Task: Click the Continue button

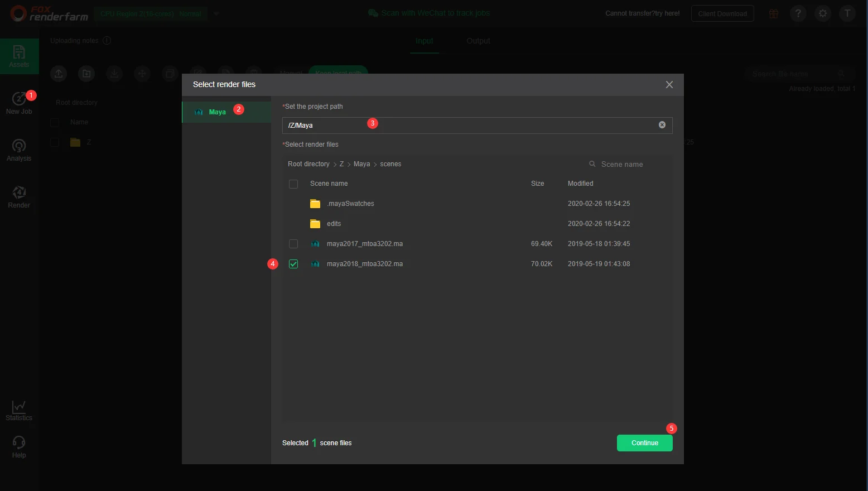Action: tap(645, 443)
